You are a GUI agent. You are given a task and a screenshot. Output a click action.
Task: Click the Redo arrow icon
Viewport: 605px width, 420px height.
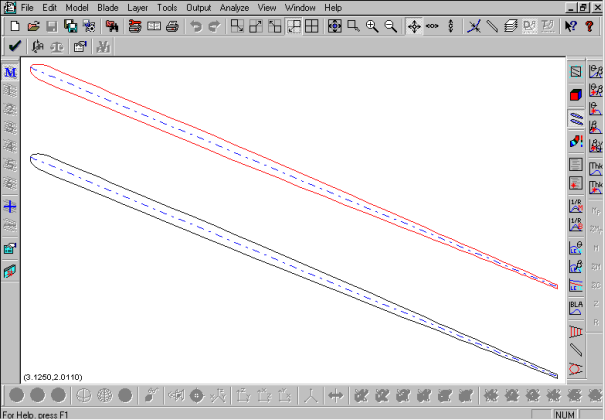coord(214,26)
